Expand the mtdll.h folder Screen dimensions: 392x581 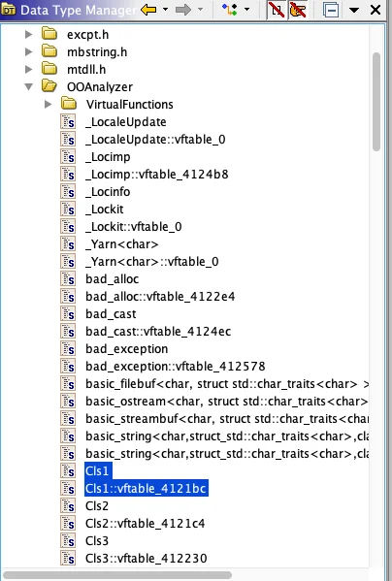click(x=28, y=69)
